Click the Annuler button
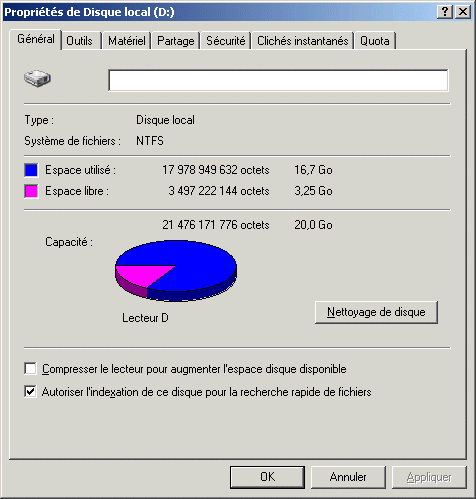The width and height of the screenshot is (476, 499). point(348,477)
